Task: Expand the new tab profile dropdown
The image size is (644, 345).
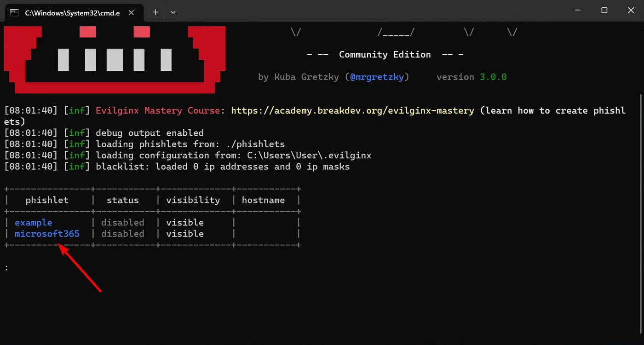Action: [x=173, y=12]
